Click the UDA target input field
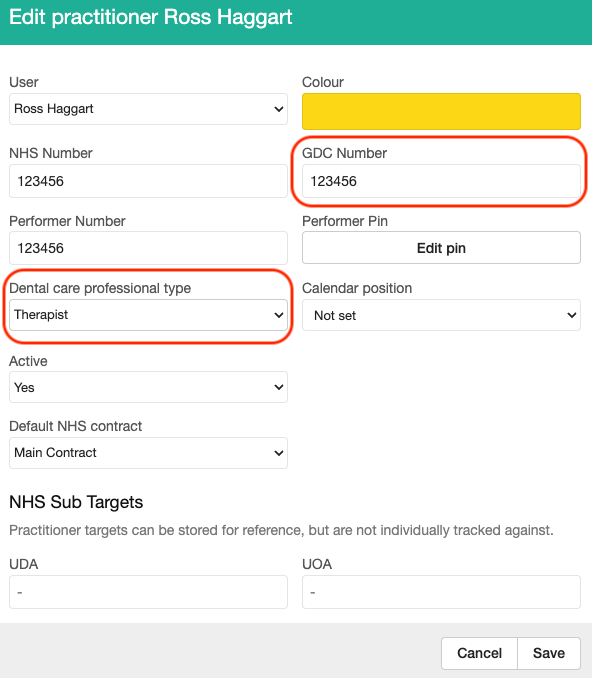Image resolution: width=592 pixels, height=678 pixels. tap(148, 592)
